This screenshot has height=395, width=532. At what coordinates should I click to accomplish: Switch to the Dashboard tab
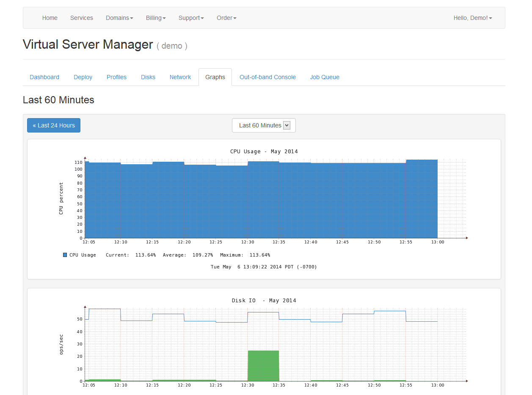click(x=44, y=77)
